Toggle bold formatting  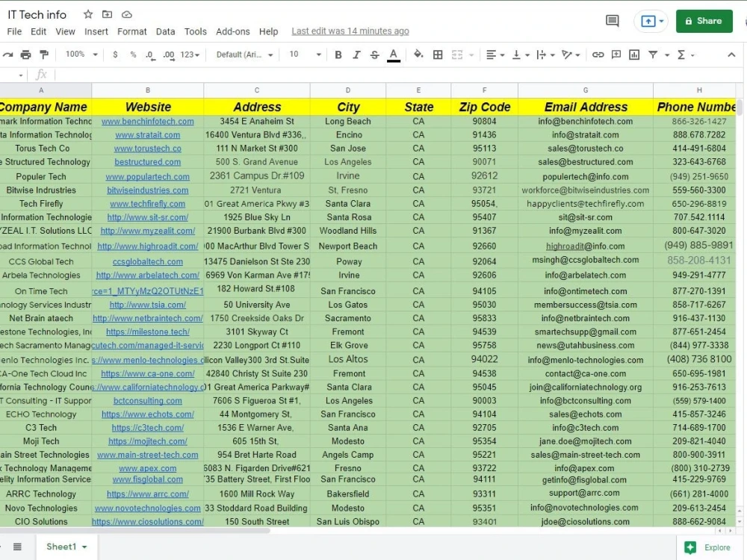click(338, 55)
